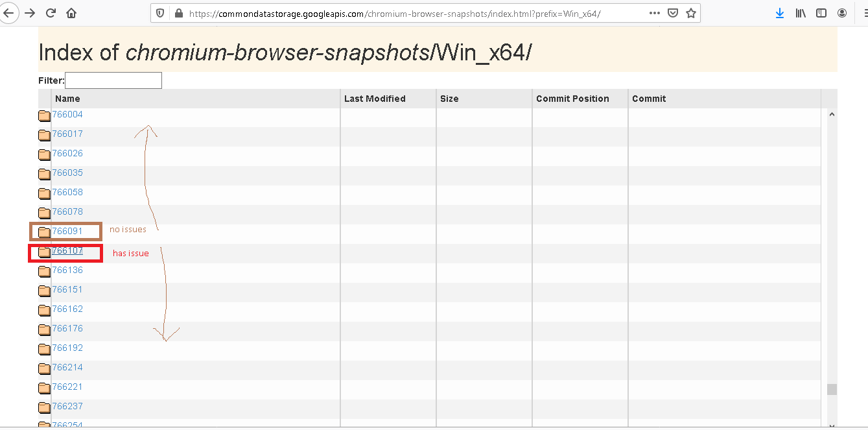868x430 pixels.
Task: Open the 766254 snapshot folder
Action: [x=67, y=424]
